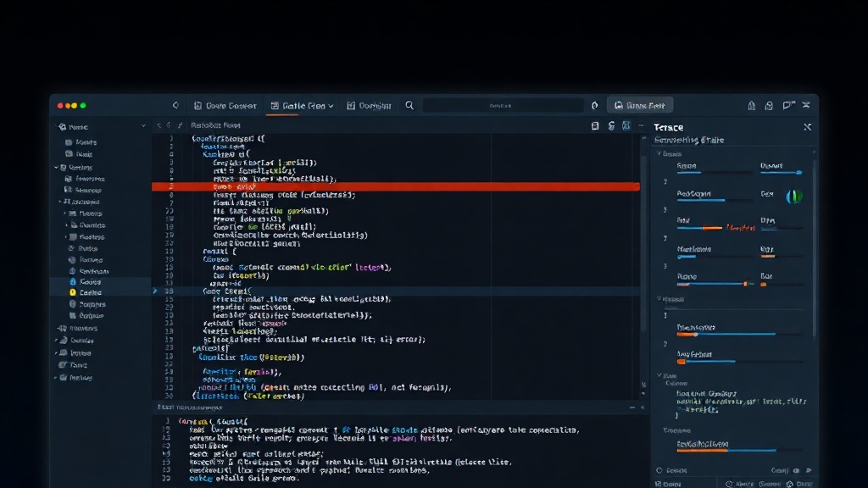This screenshot has width=868, height=488.
Task: Click the collapse arrows icon at far top right
Action: [x=806, y=105]
